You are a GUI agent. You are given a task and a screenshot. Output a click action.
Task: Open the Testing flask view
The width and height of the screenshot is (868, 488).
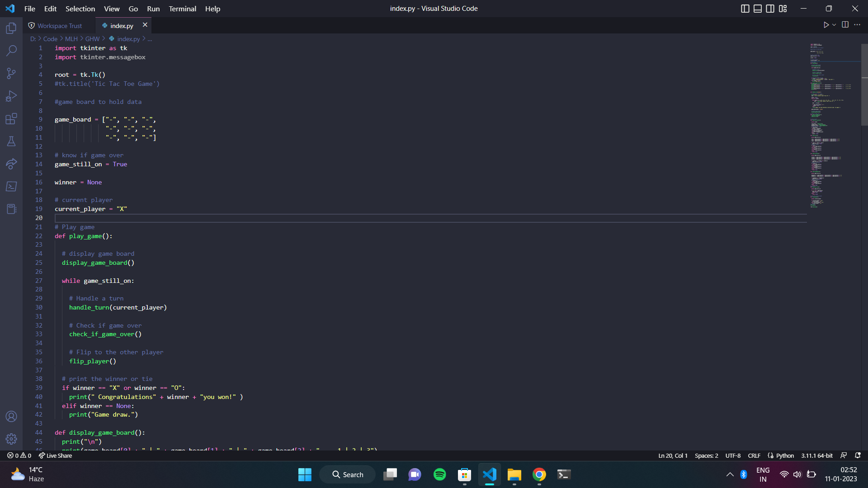(11, 141)
